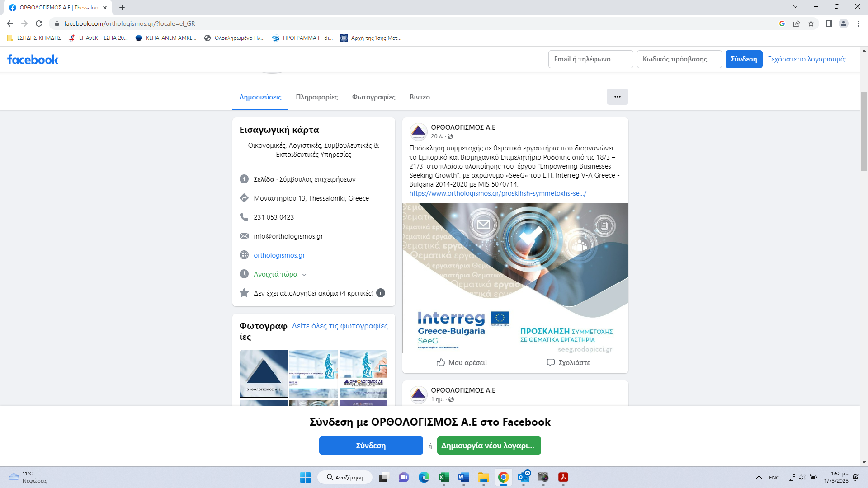Open the Windows Start menu

click(305, 477)
